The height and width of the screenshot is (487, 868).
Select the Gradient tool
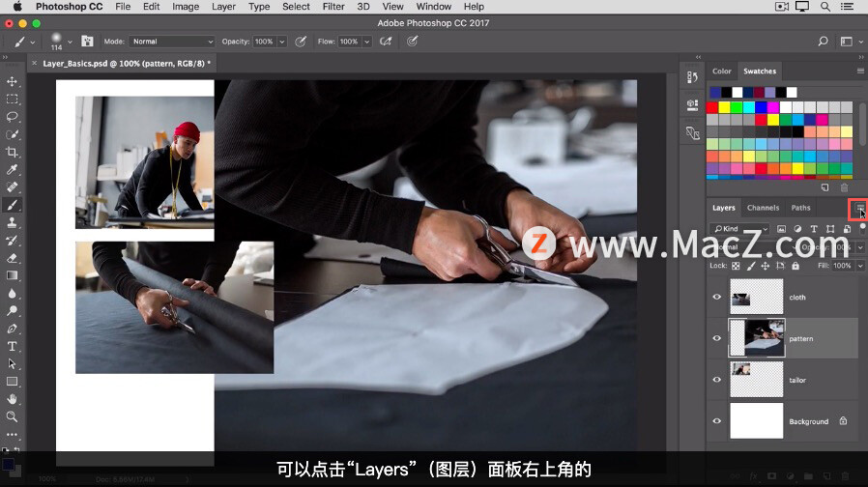point(12,275)
